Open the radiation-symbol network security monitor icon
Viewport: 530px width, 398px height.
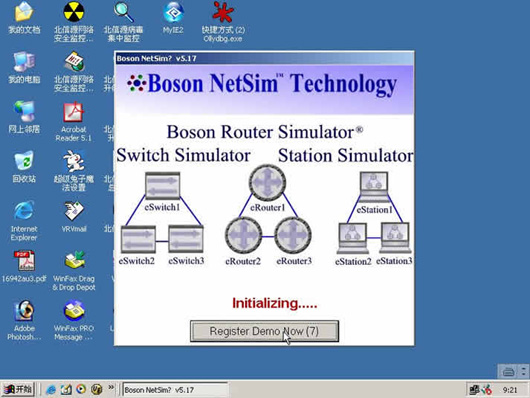(x=74, y=22)
